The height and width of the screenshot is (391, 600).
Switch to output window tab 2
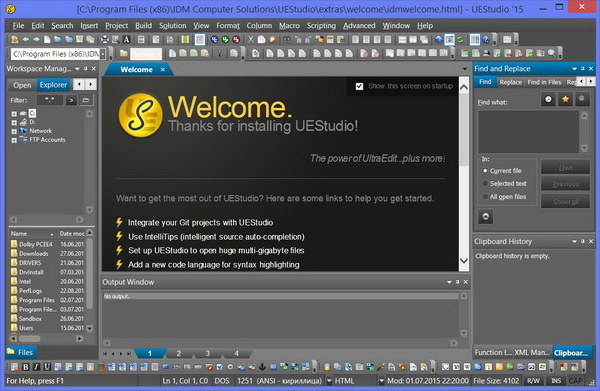pos(178,353)
